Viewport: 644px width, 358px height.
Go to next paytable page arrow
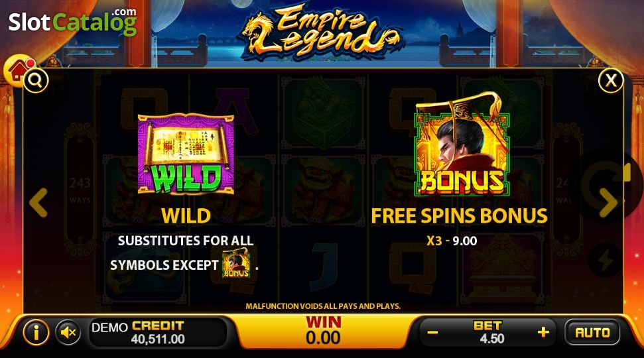(608, 202)
